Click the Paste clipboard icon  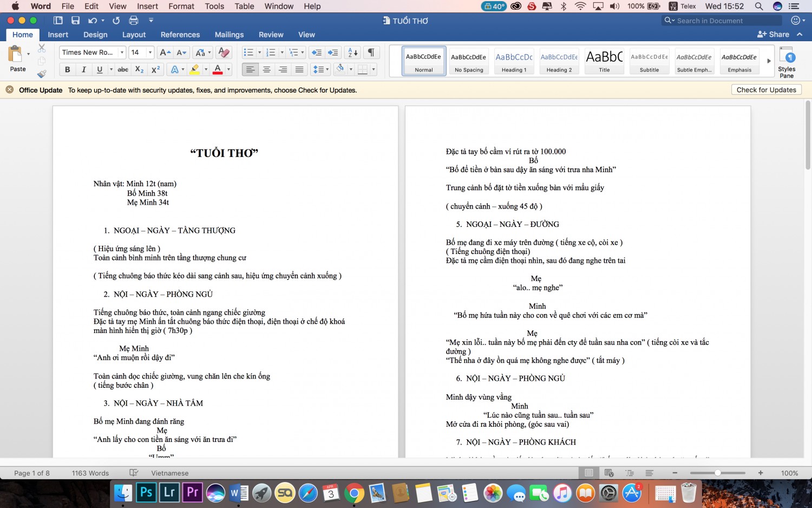(15, 55)
